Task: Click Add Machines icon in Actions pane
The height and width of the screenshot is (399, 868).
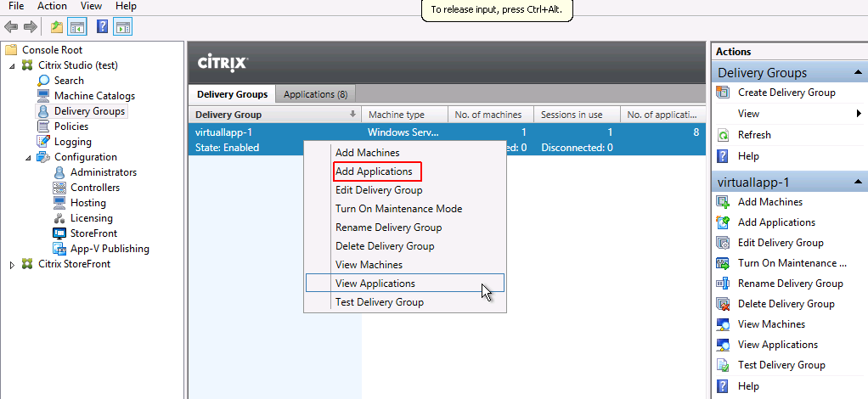Action: coord(723,202)
